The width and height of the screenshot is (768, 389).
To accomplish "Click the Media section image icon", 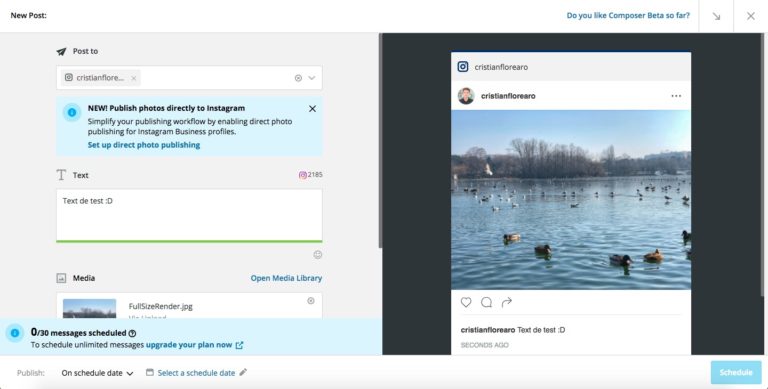I will (61, 278).
